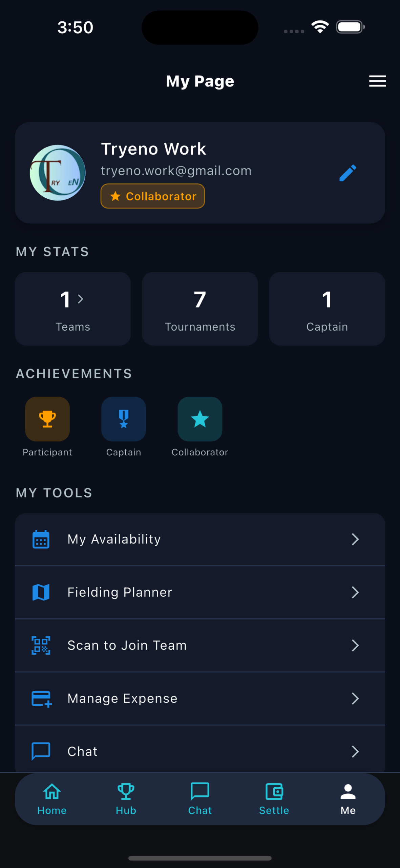
Task: Open the Settle tab
Action: (x=274, y=799)
